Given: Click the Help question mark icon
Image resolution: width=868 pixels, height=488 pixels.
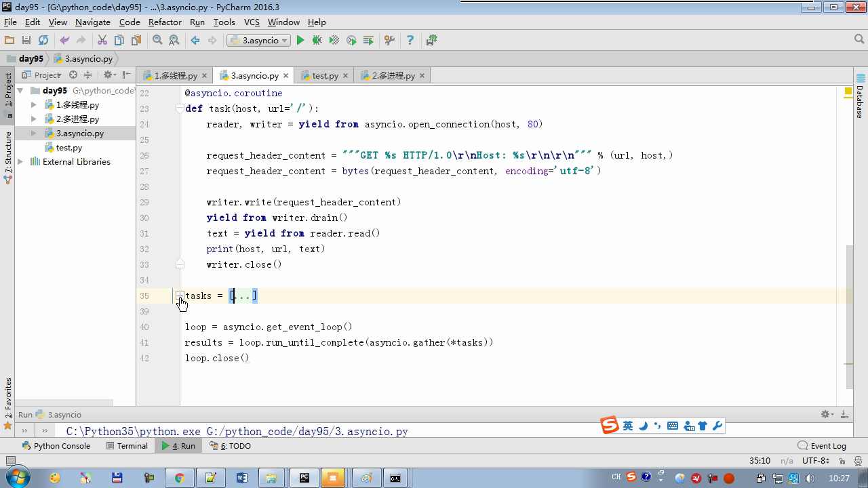Looking at the screenshot, I should pyautogui.click(x=410, y=41).
